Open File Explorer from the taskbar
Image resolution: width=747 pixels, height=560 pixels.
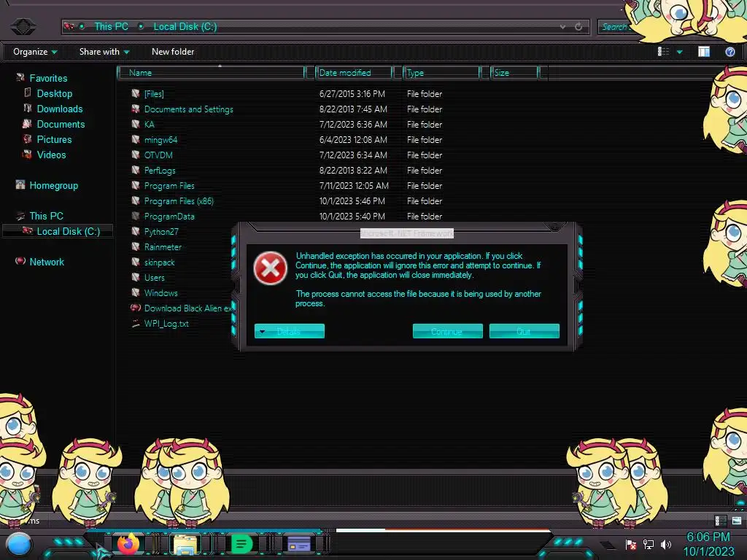pyautogui.click(x=185, y=544)
